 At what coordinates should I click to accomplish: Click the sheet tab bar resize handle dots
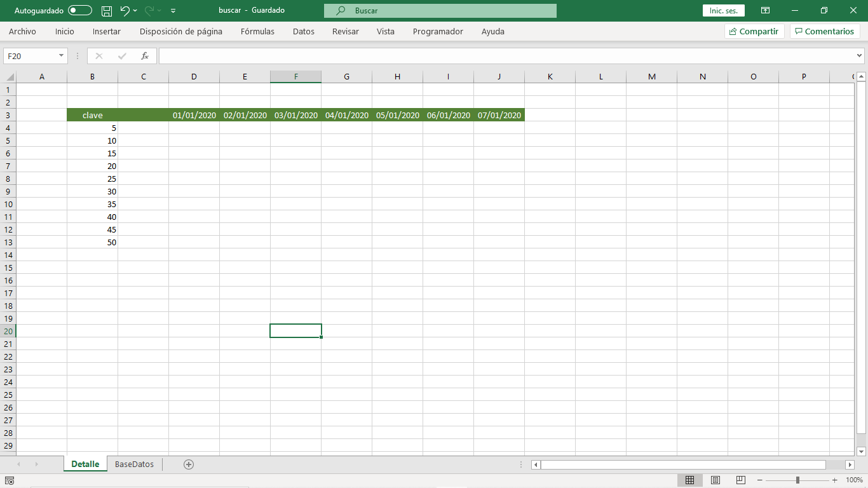[x=522, y=464]
